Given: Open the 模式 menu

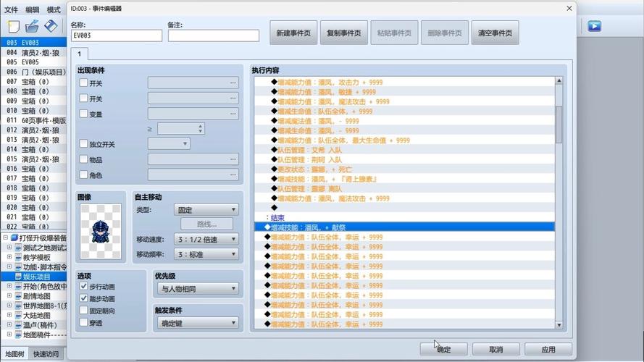Looking at the screenshot, I should [54, 9].
